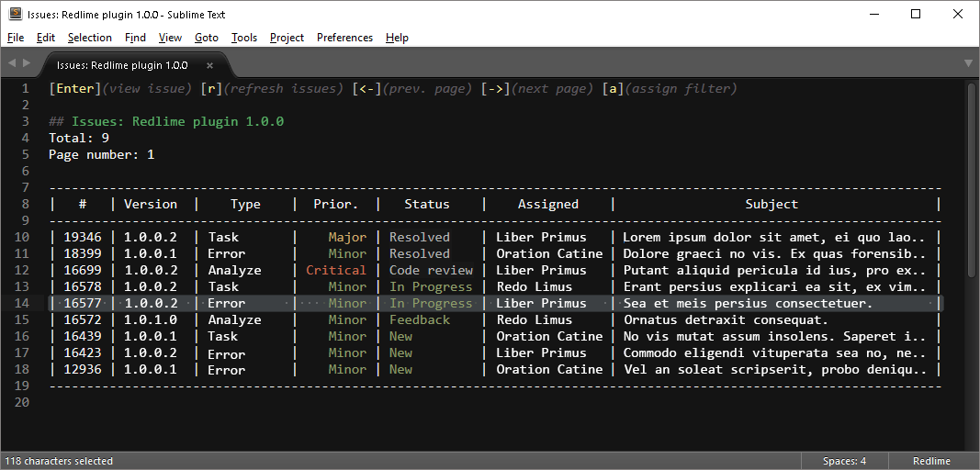The width and height of the screenshot is (980, 470).
Task: Click subject 'Ornatus detraxit consequat.'
Action: point(726,320)
